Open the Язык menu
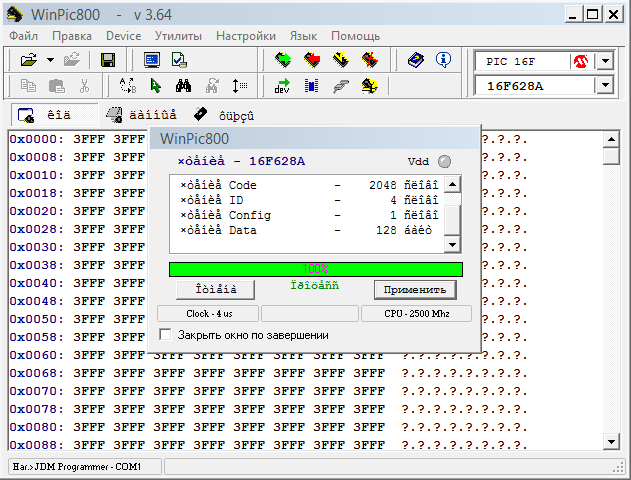This screenshot has height=480, width=631. point(303,36)
